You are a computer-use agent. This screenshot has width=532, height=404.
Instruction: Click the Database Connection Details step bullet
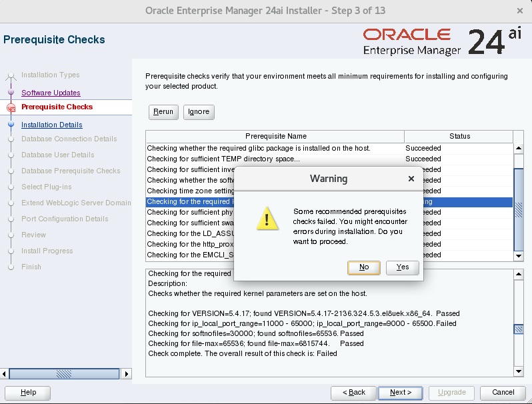pos(11,139)
